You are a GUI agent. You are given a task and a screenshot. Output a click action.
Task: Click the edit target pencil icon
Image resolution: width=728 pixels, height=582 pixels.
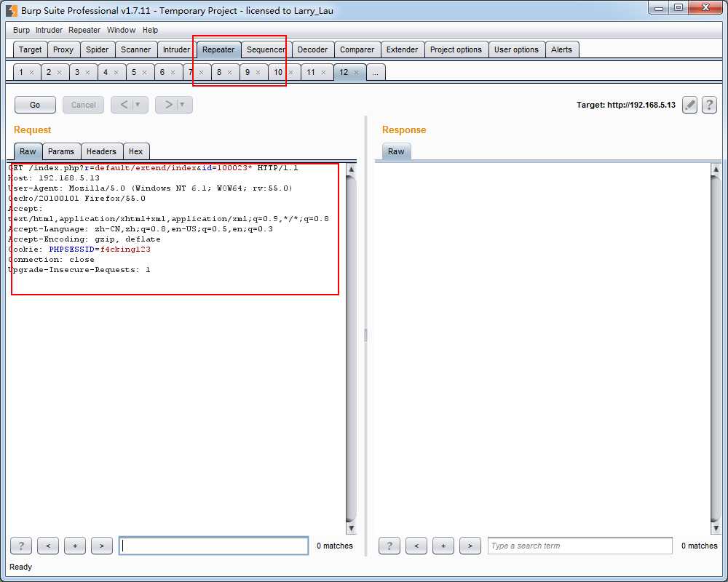tap(689, 105)
